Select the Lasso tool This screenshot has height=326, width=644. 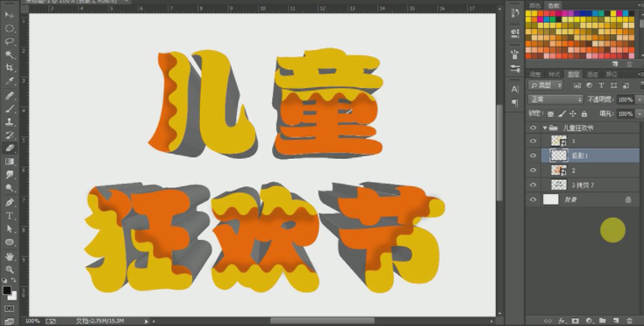point(10,41)
